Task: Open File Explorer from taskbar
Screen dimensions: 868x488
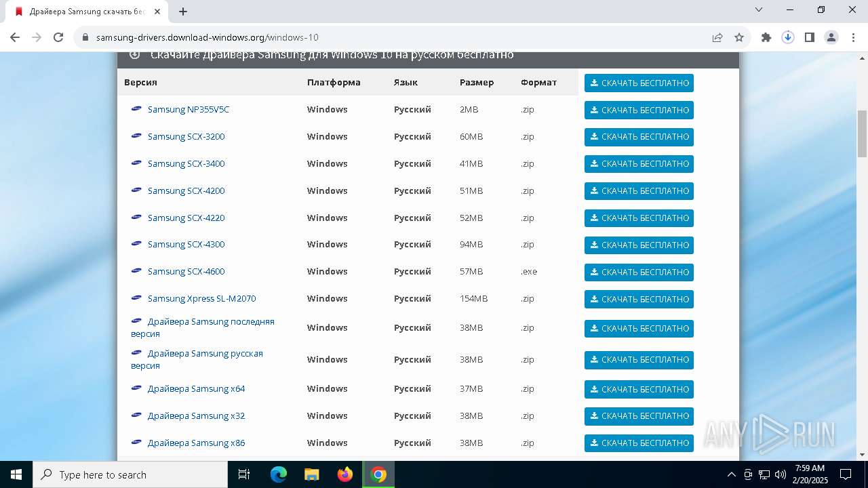Action: [311, 474]
